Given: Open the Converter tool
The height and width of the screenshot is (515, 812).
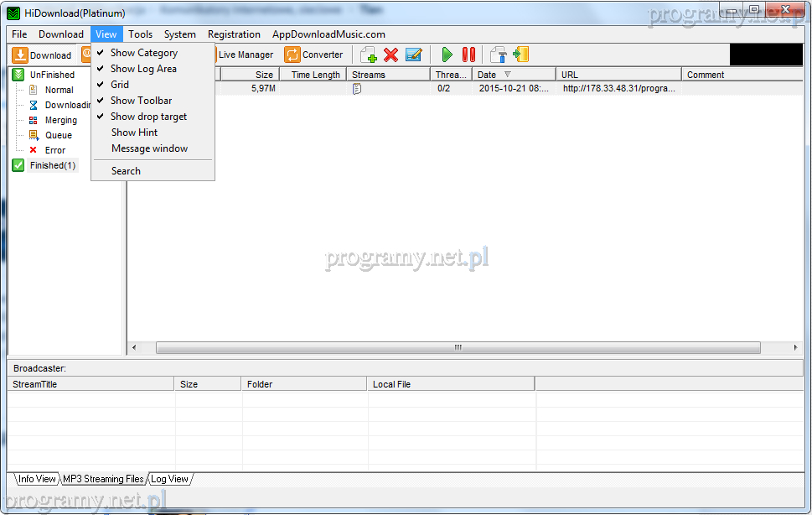Looking at the screenshot, I should tap(313, 55).
